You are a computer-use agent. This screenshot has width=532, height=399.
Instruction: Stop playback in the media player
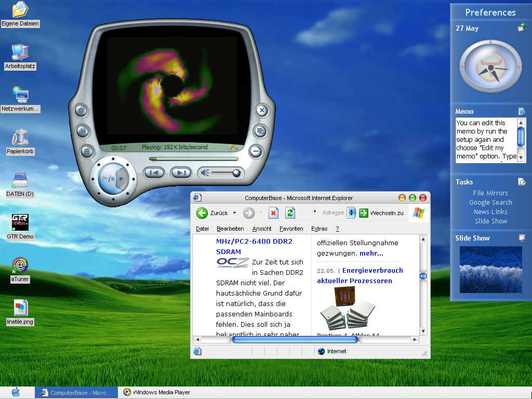122,179
